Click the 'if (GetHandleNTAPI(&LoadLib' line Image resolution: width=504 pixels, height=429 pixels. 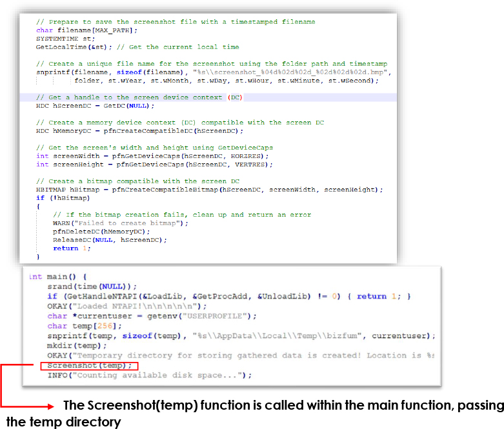coord(229,296)
